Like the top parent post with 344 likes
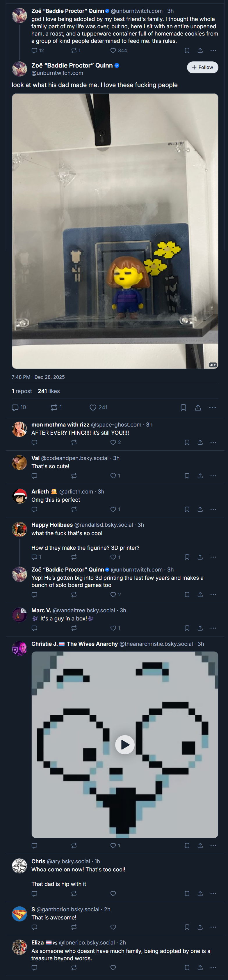Viewport: 228px width, 980px height. 118,51
